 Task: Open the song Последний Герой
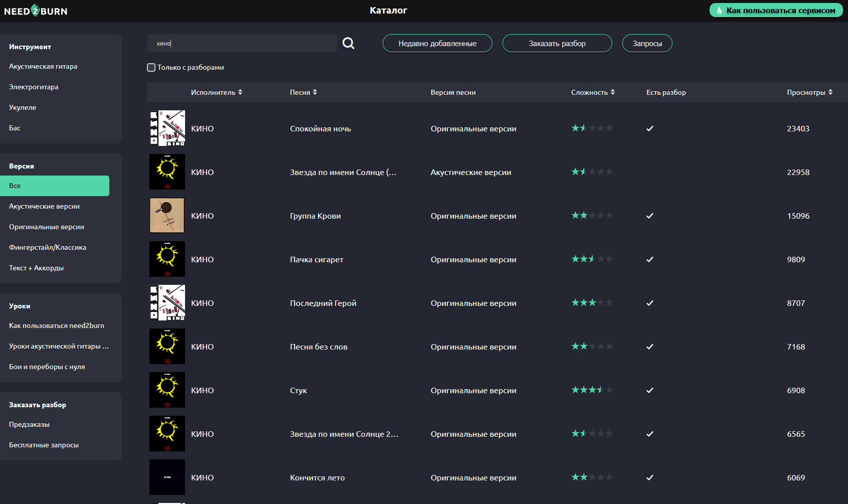[323, 303]
